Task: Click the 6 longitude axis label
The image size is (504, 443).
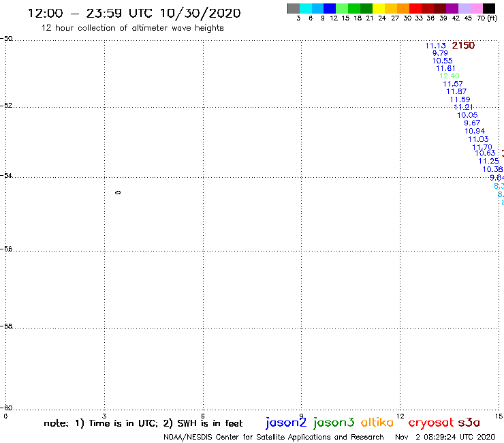Action: pos(203,416)
